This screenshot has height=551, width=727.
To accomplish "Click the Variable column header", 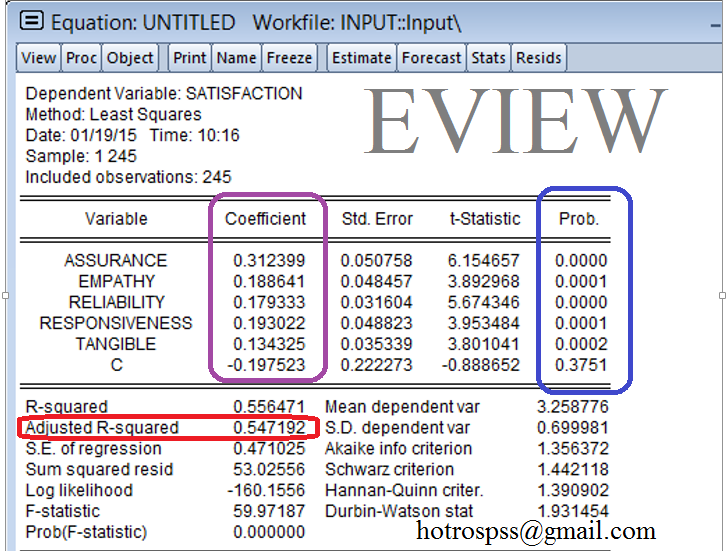I will tap(116, 218).
